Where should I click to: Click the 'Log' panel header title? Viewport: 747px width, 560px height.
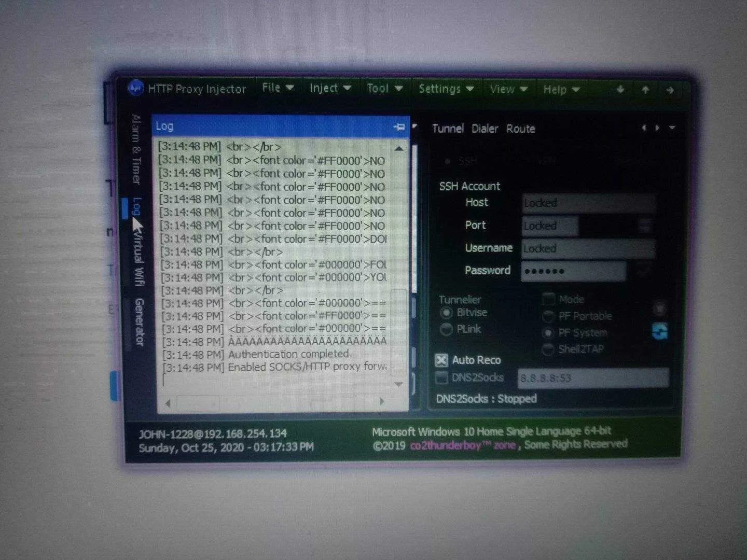164,126
